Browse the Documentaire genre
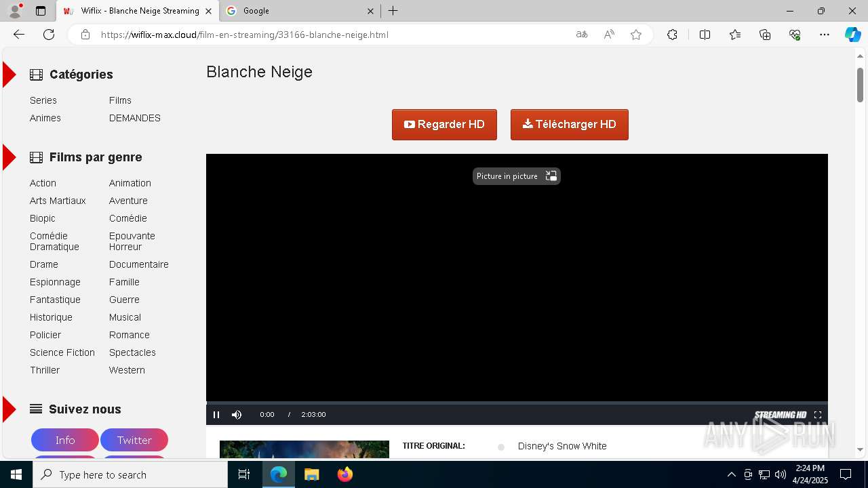Viewport: 868px width, 488px height. [x=139, y=264]
